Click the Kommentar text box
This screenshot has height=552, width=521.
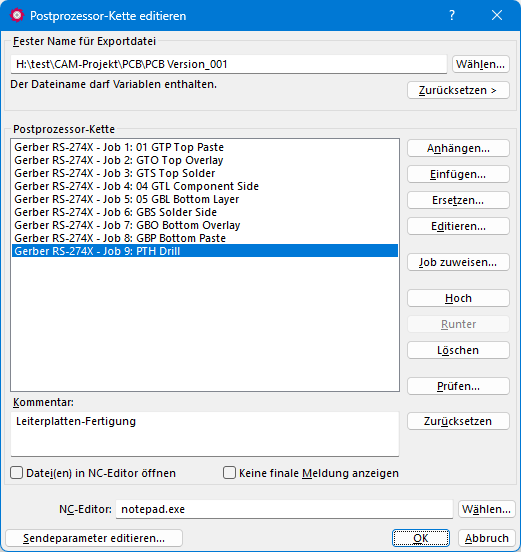[205, 434]
